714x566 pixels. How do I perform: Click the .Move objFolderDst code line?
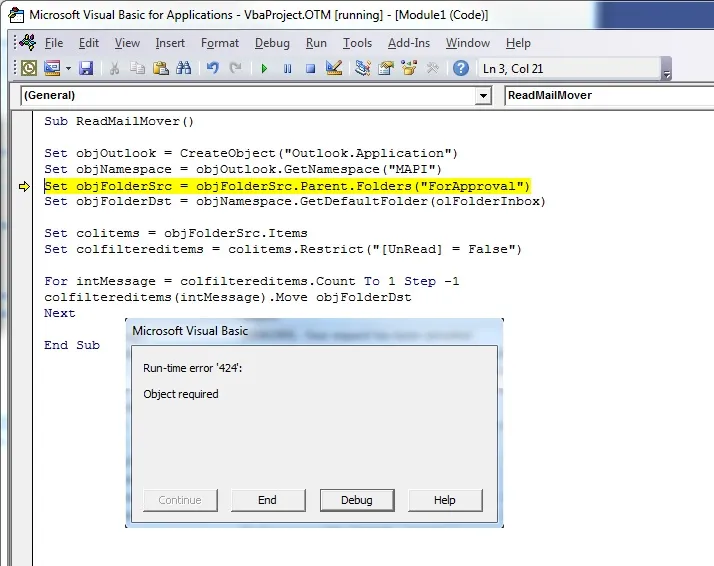pos(228,297)
